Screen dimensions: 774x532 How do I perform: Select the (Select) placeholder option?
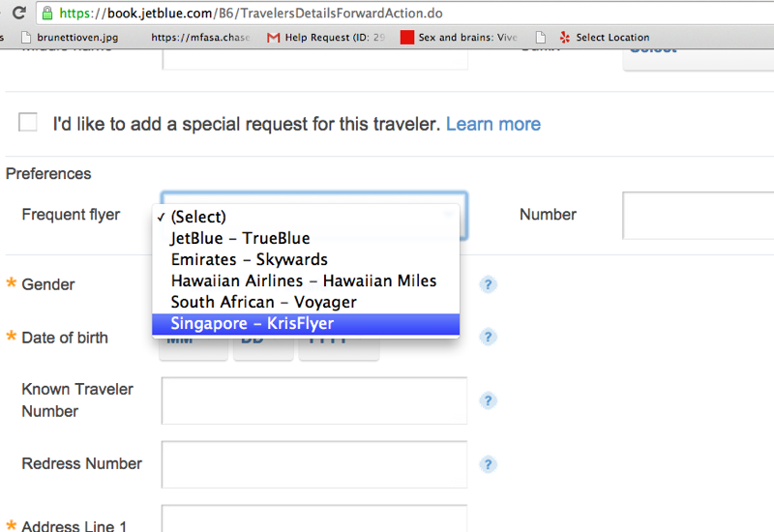[306, 217]
